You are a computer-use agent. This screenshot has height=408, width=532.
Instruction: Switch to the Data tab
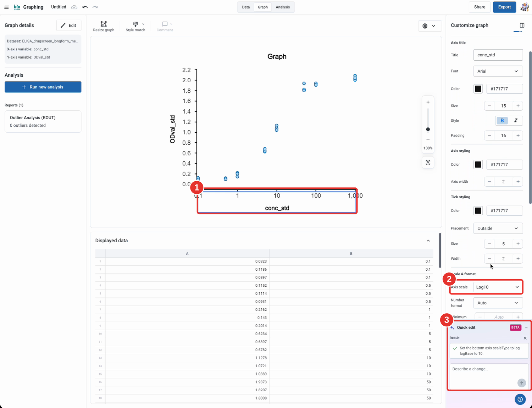[x=246, y=7]
